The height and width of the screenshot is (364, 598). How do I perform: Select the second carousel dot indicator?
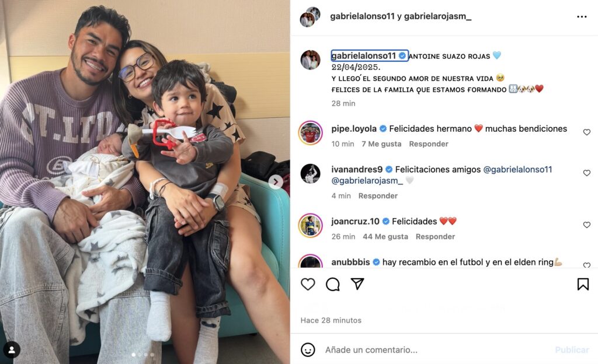(x=140, y=355)
